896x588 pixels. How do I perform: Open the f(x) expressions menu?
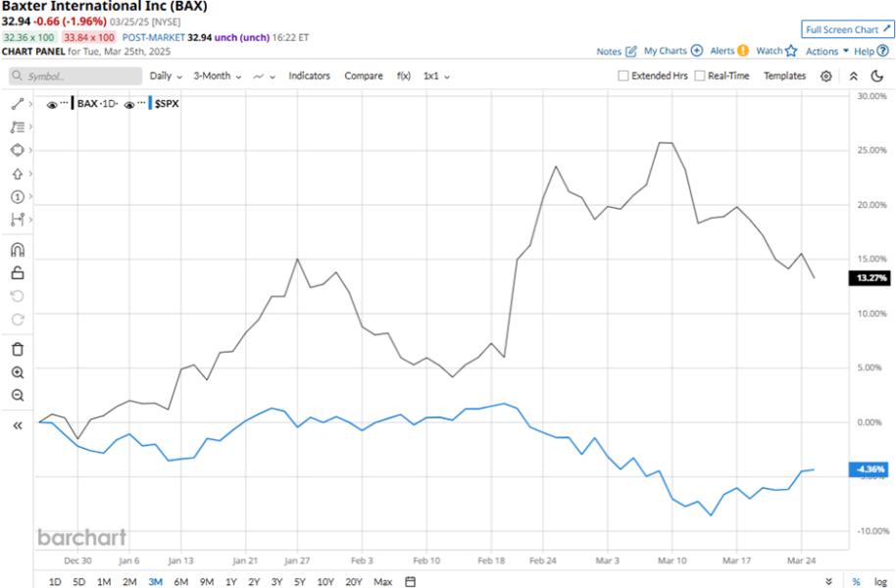404,76
